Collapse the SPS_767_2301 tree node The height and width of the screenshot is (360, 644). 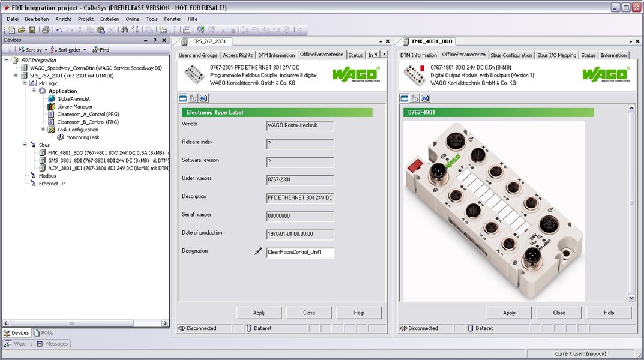(x=16, y=76)
